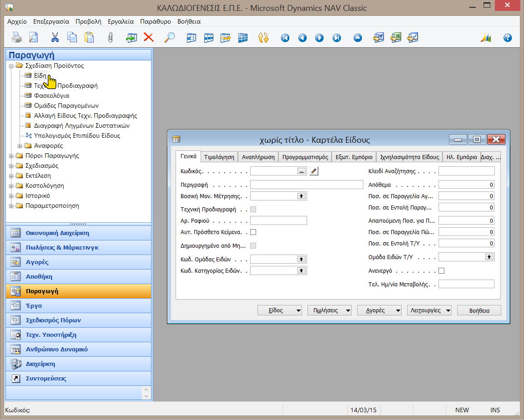Click the magnifier Find icon
The height and width of the screenshot is (420, 524).
point(169,37)
